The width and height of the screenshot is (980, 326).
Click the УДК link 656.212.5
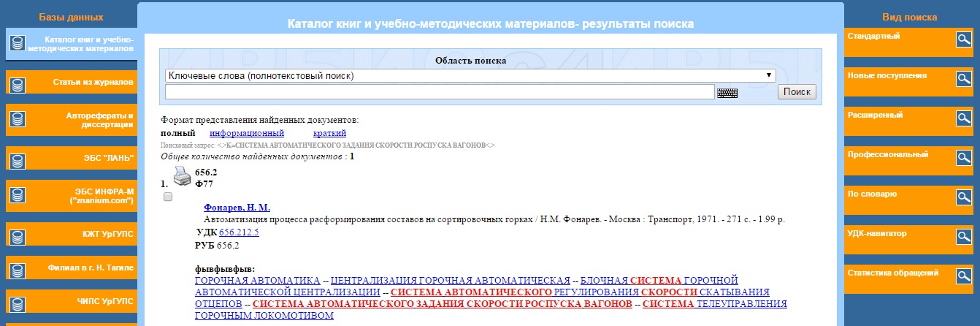pyautogui.click(x=239, y=232)
